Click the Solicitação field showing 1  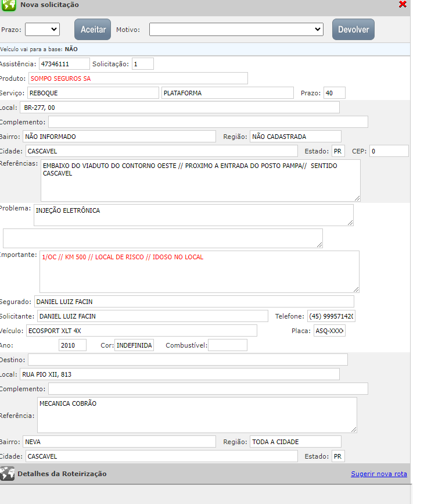tap(143, 63)
